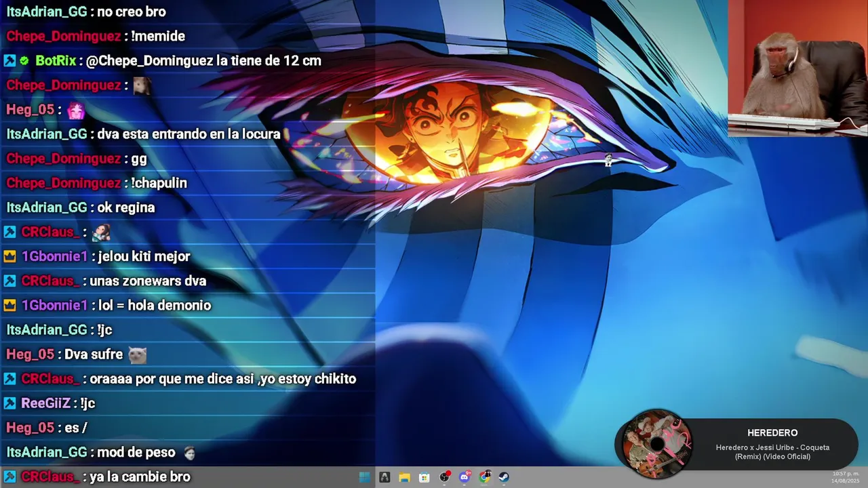Launch Microsoft Store from the taskbar

coord(425,477)
